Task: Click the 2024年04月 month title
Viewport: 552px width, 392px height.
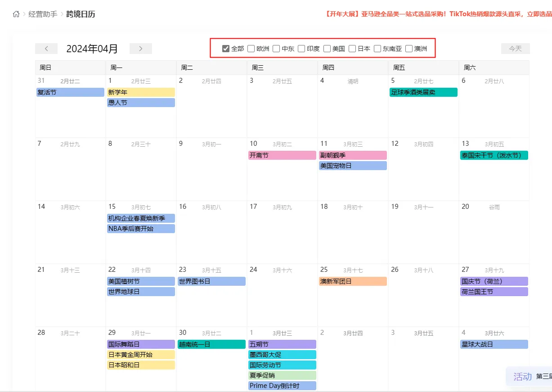Action: pos(92,49)
